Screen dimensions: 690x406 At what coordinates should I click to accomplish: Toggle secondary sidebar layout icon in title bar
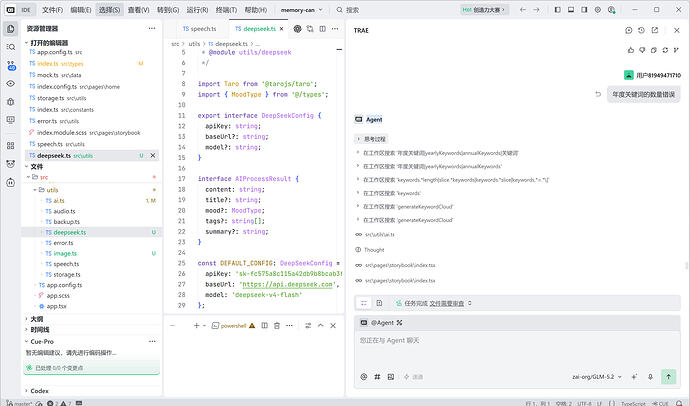click(584, 9)
